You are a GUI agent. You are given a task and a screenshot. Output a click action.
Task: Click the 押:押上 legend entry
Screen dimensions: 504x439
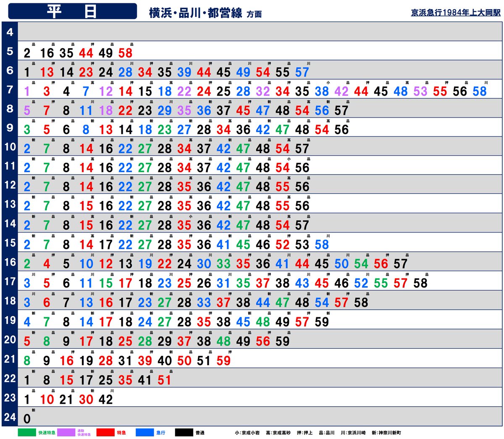click(304, 433)
